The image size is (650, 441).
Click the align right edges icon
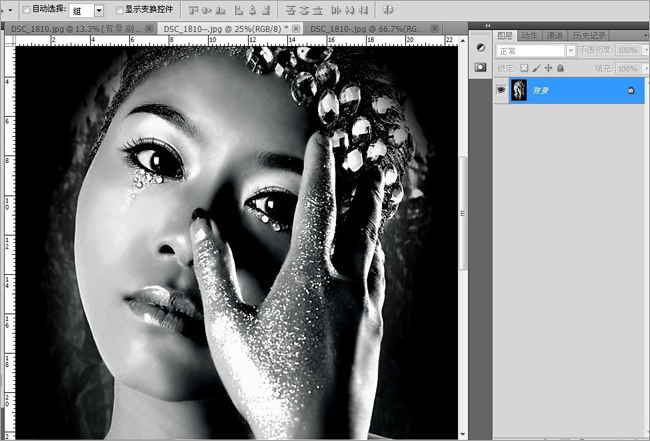[x=266, y=10]
